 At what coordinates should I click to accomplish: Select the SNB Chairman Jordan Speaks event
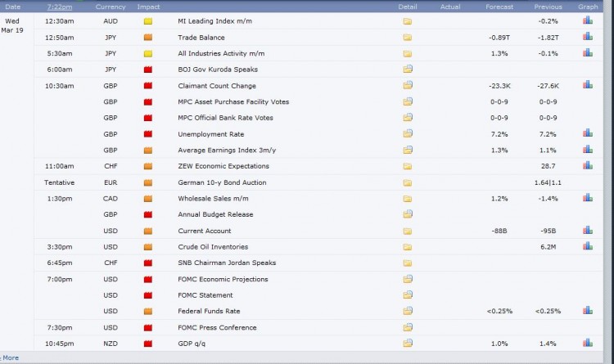227,263
